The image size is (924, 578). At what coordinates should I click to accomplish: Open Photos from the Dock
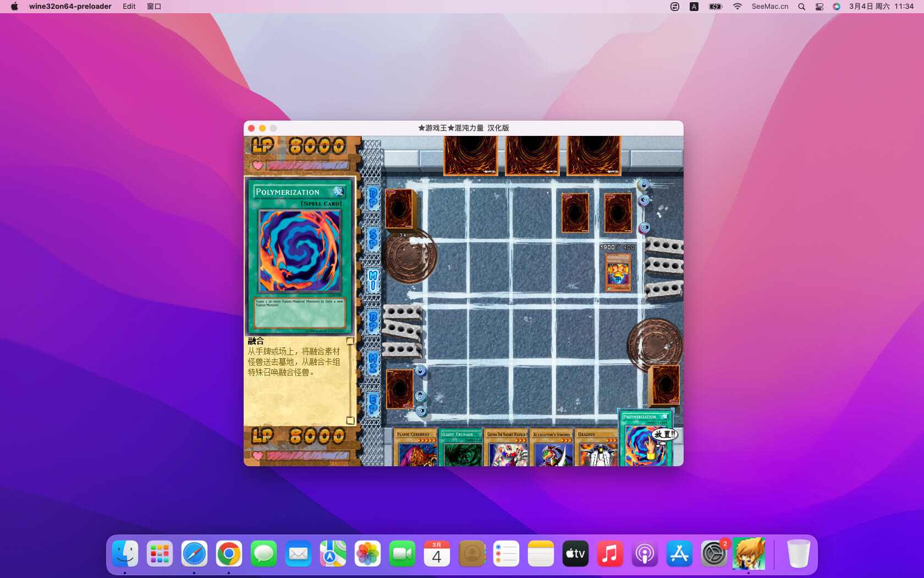[x=368, y=554]
